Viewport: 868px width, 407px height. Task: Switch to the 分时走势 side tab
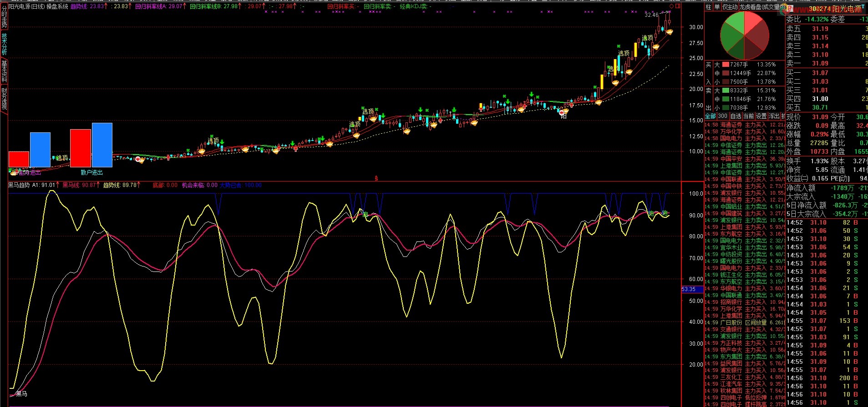click(4, 18)
